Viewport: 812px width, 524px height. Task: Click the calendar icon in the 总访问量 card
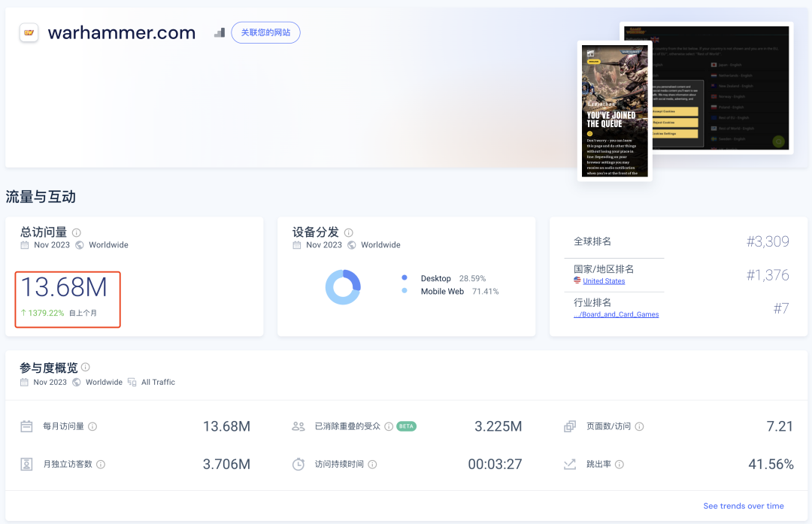click(x=25, y=245)
